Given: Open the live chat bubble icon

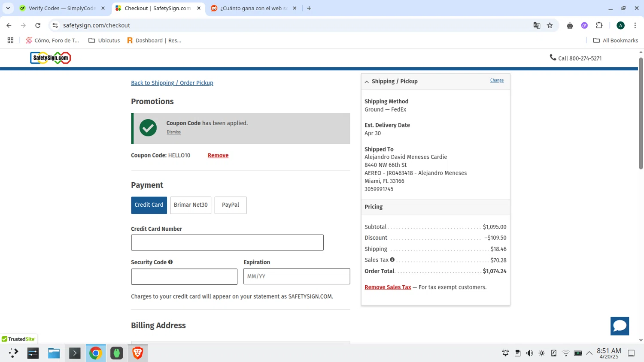Looking at the screenshot, I should 620,326.
